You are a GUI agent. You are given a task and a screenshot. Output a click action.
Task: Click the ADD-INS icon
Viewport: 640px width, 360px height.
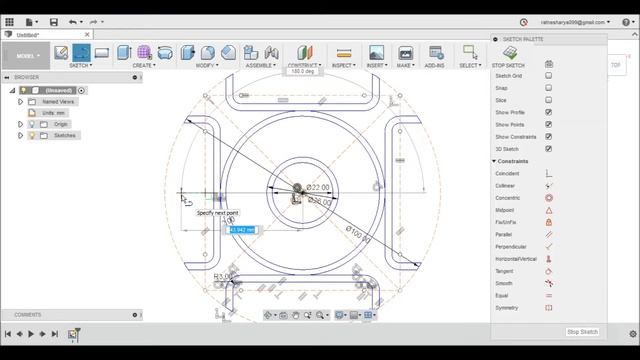(436, 53)
